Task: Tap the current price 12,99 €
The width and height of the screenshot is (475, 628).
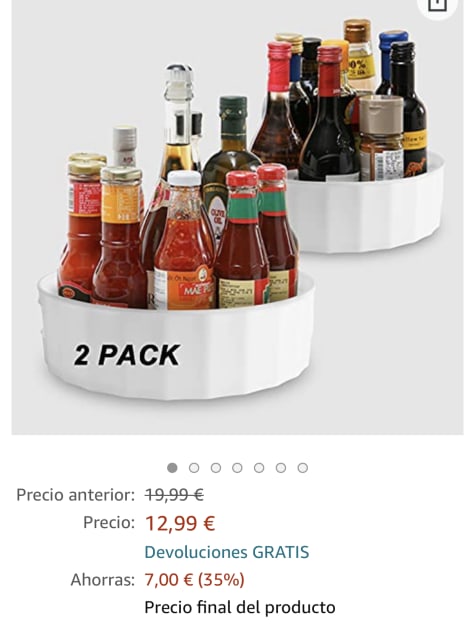Action: (x=180, y=523)
